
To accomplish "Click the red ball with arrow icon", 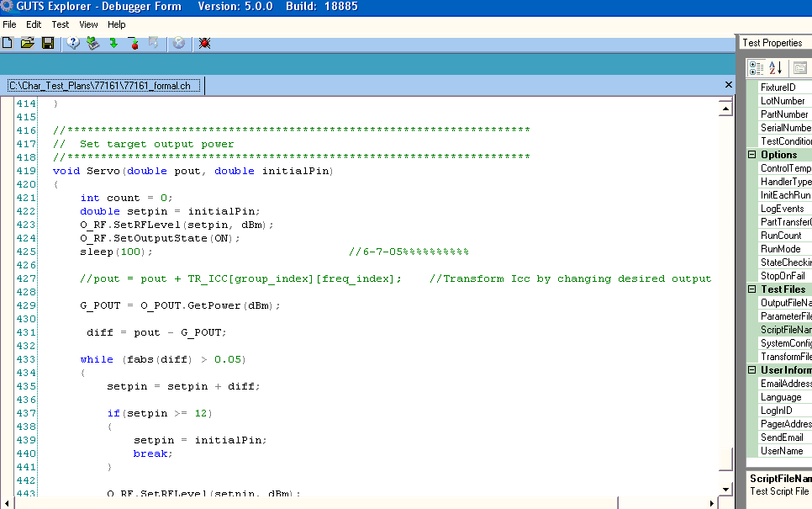I will [x=133, y=43].
